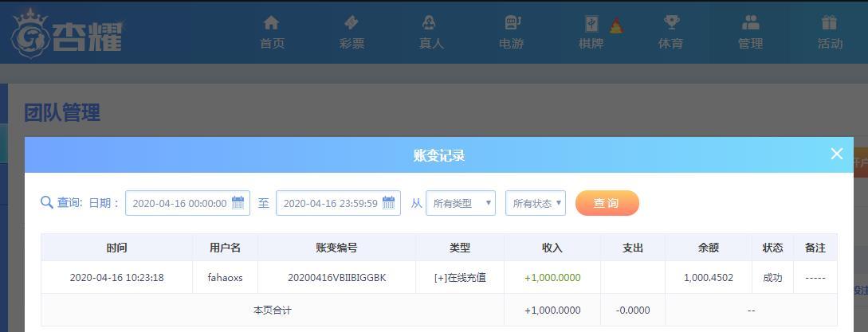The width and height of the screenshot is (868, 332).
Task: Click the people icon above 管理
Action: [751, 22]
